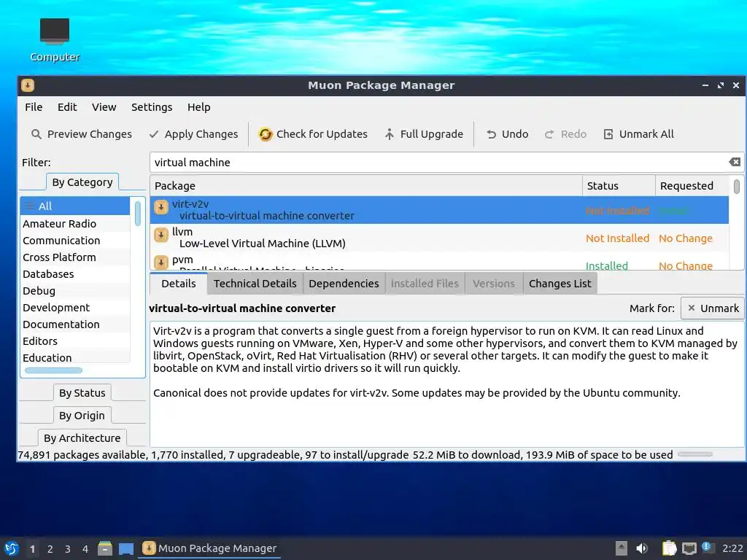Viewport: 747px width, 560px height.
Task: Click the network tray icon
Action: coord(689,548)
